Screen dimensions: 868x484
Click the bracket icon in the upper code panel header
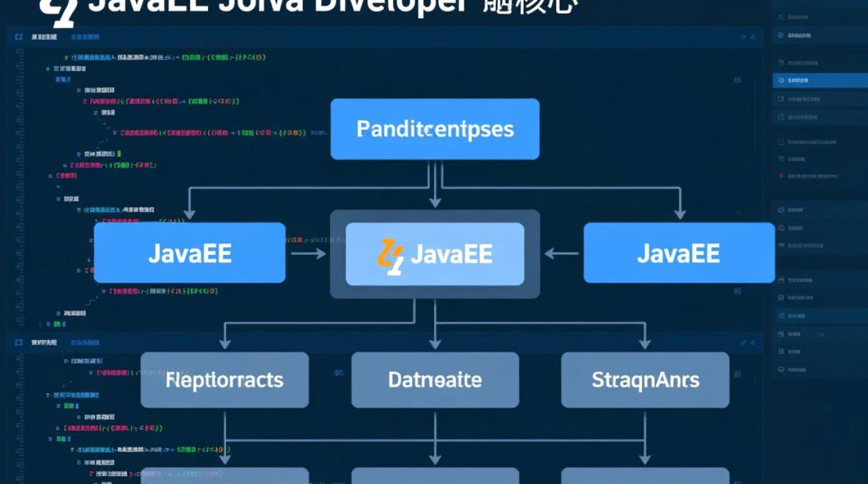[x=19, y=37]
